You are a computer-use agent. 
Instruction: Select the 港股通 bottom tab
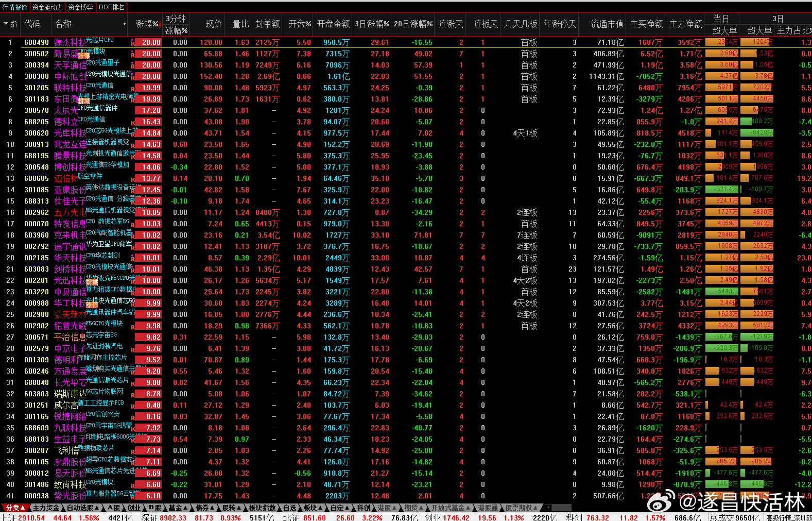click(x=488, y=508)
